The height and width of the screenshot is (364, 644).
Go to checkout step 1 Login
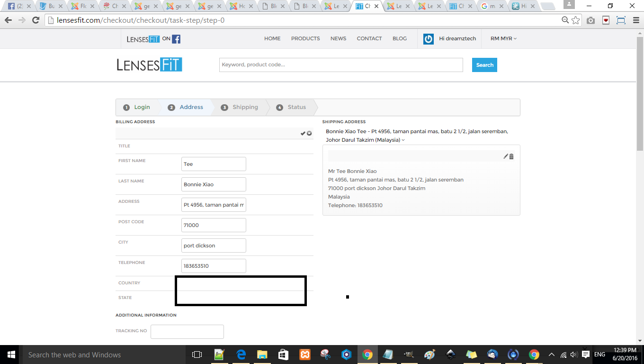(137, 107)
